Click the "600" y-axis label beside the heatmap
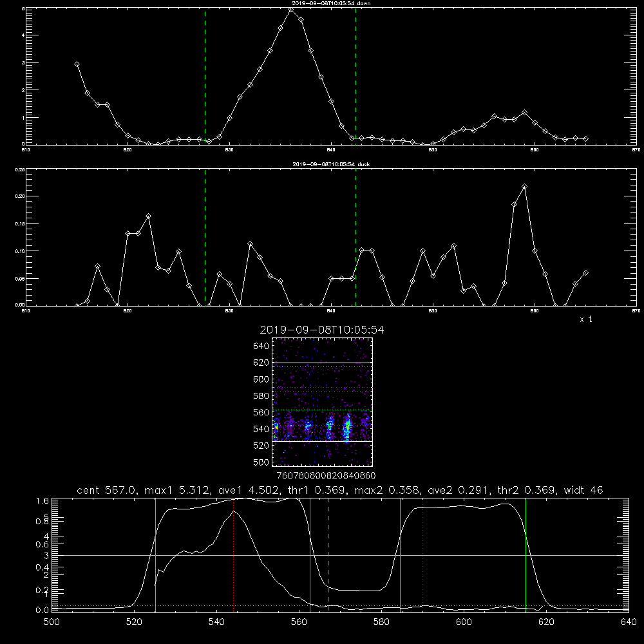Image resolution: width=644 pixels, height=644 pixels. (261, 379)
